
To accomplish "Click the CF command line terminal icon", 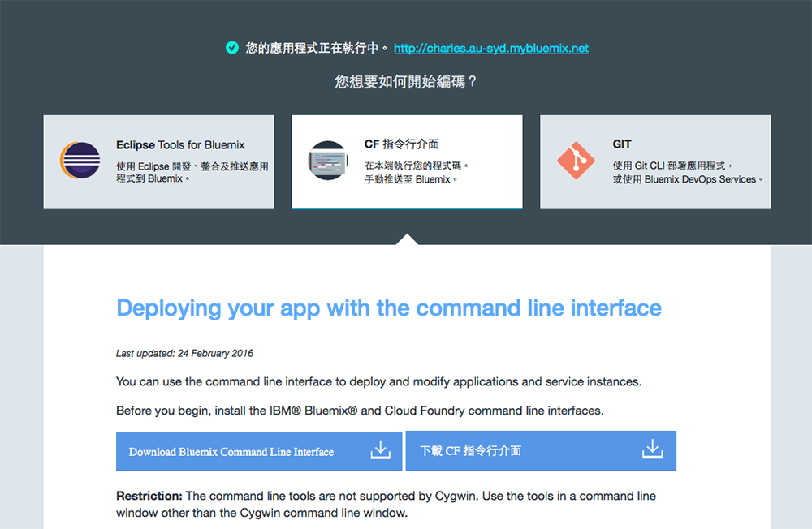I will pos(328,161).
